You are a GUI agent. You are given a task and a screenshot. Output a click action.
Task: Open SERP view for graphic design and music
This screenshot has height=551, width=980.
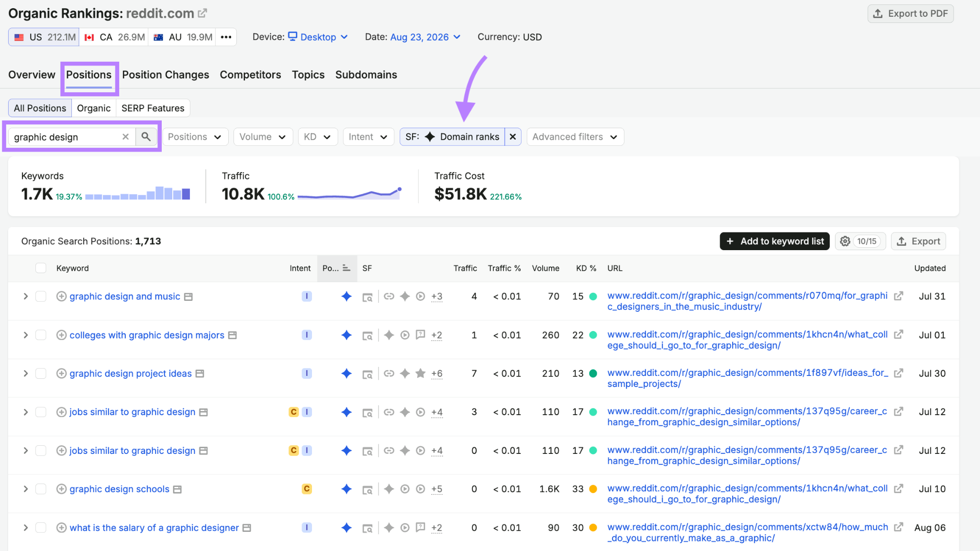pyautogui.click(x=189, y=297)
